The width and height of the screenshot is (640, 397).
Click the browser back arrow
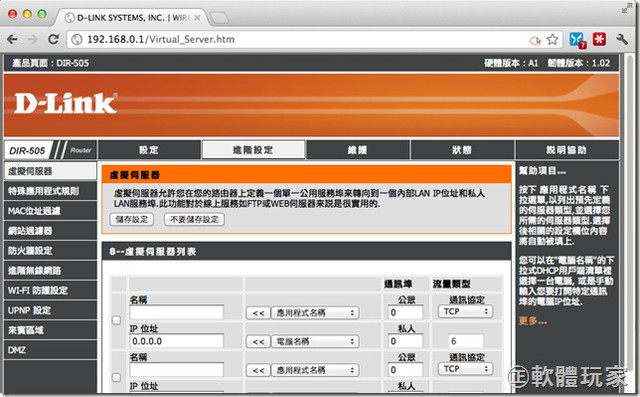(x=13, y=40)
